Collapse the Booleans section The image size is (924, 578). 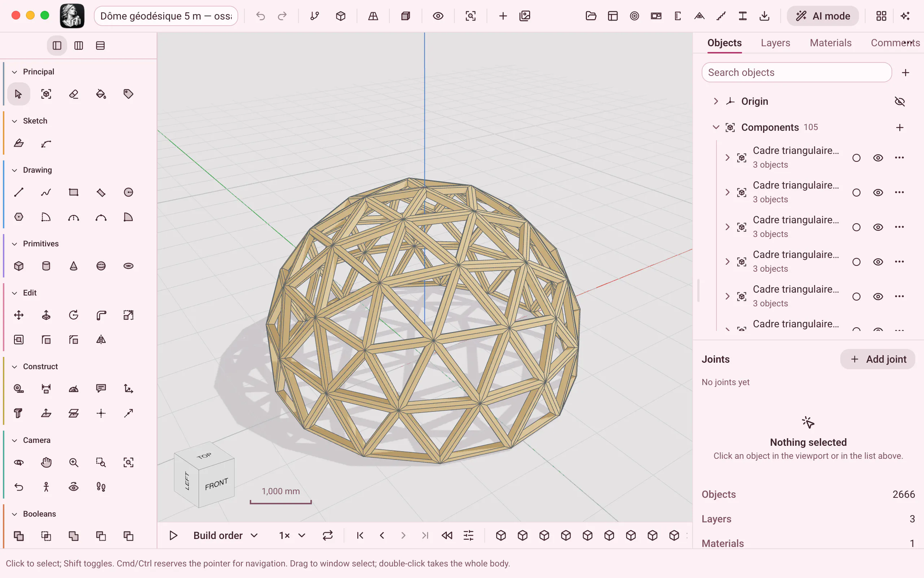click(14, 514)
